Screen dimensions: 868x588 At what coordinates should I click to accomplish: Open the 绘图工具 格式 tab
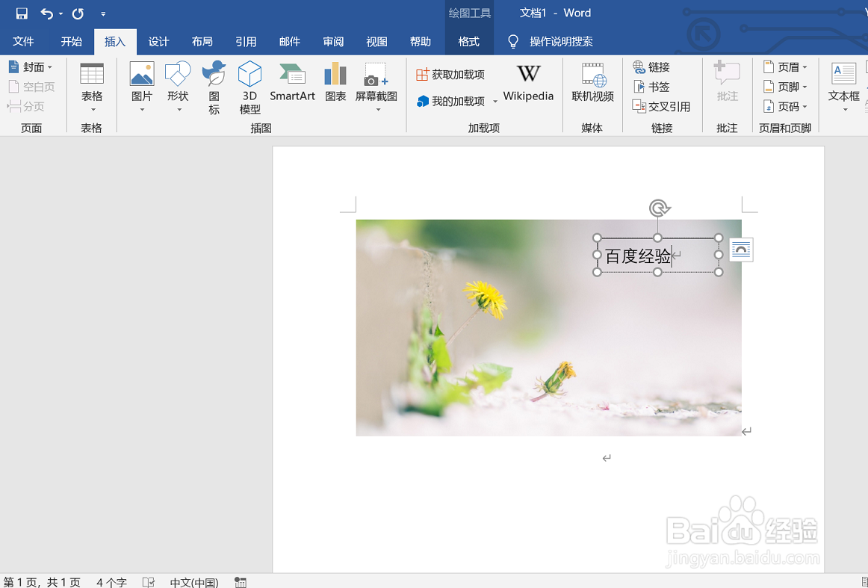(x=469, y=42)
